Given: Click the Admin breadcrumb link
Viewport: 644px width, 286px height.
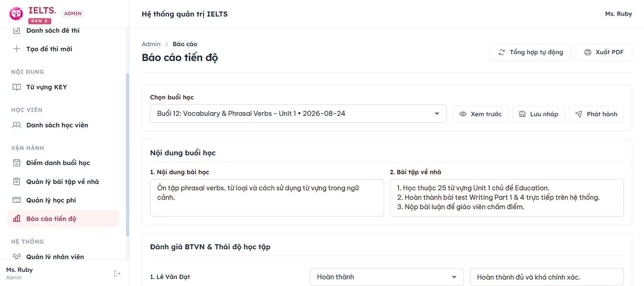Looking at the screenshot, I should pyautogui.click(x=151, y=44).
